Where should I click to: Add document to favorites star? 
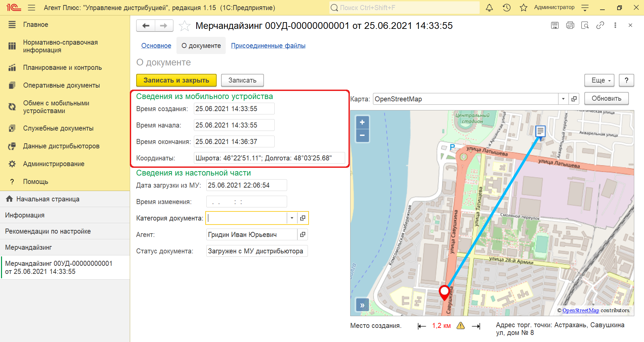[184, 26]
